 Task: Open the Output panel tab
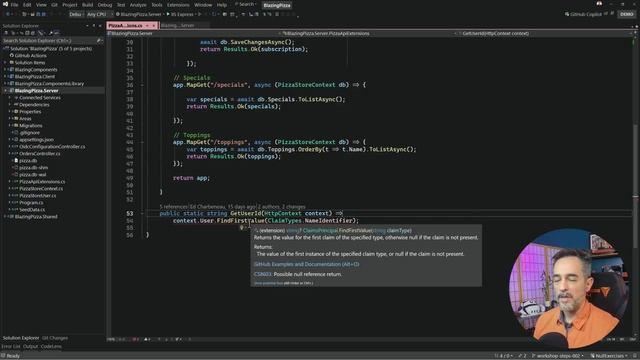pyautogui.click(x=30, y=346)
